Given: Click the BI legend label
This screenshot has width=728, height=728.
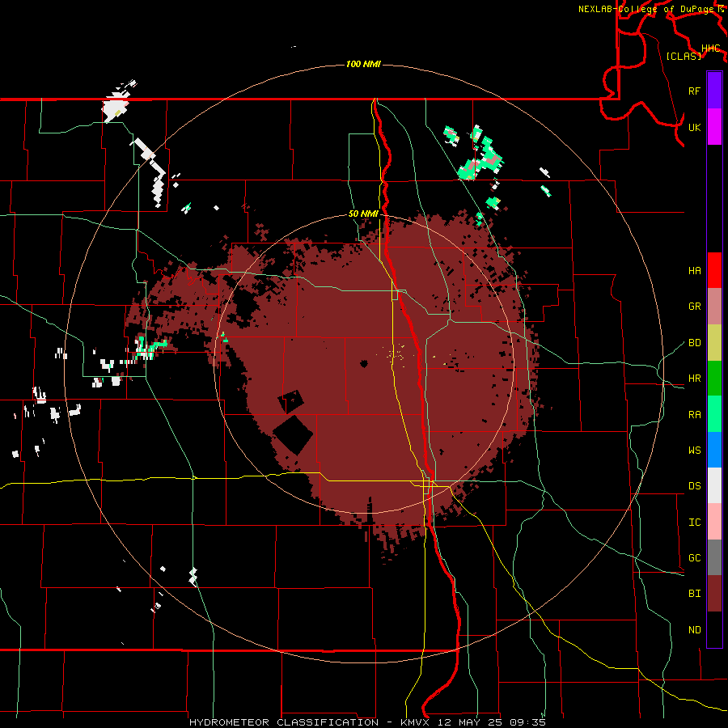Looking at the screenshot, I should [694, 594].
